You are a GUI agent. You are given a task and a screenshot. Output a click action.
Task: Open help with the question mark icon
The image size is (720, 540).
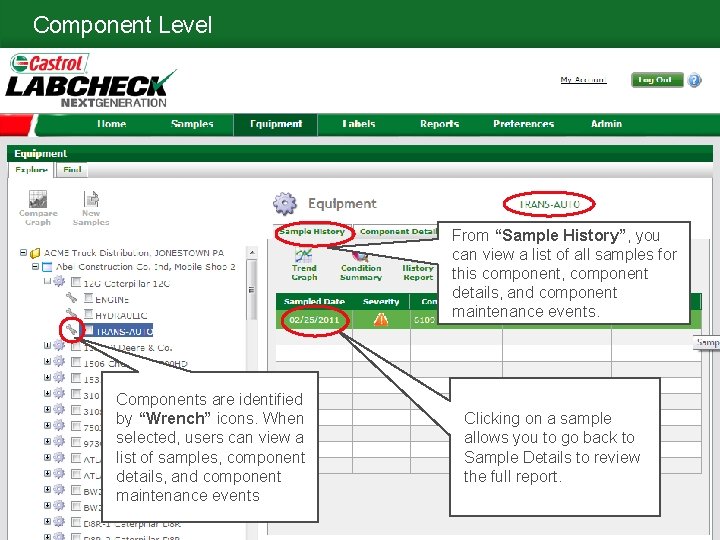(x=695, y=80)
